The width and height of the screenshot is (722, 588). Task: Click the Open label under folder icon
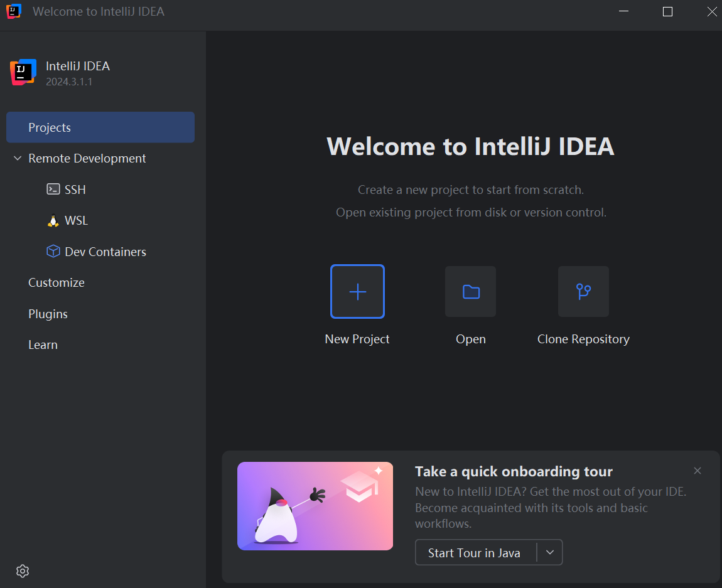(x=471, y=339)
